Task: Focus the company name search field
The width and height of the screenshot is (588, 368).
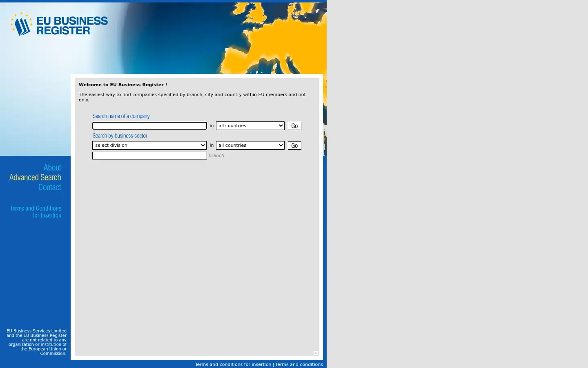Action: (x=149, y=126)
